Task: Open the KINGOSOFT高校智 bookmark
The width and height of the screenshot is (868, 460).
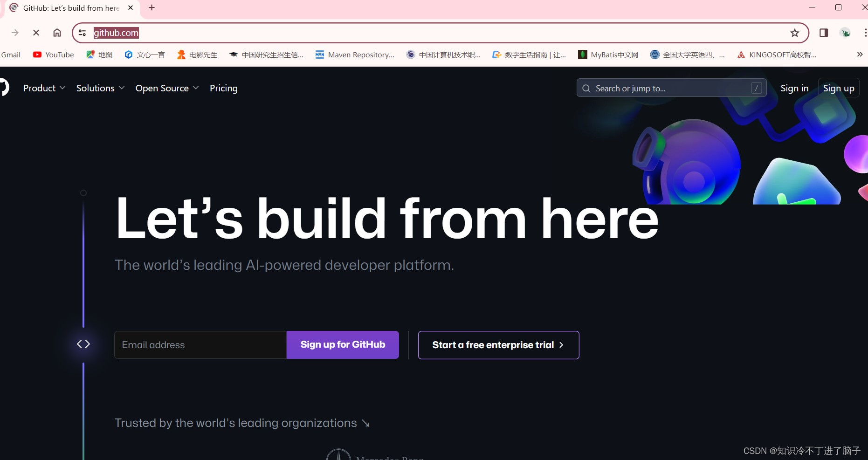Action: tap(777, 55)
